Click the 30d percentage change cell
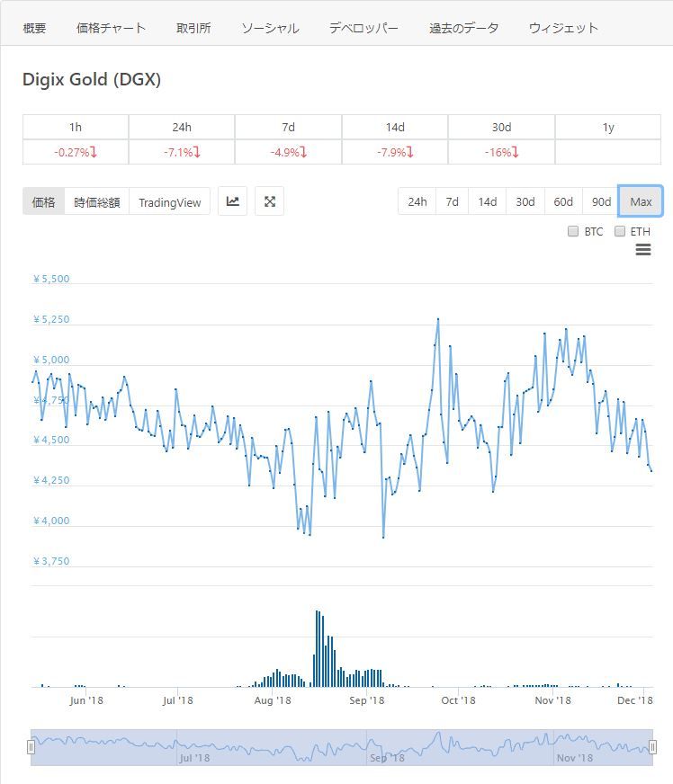Screen dimensions: 673x784 tap(501, 152)
